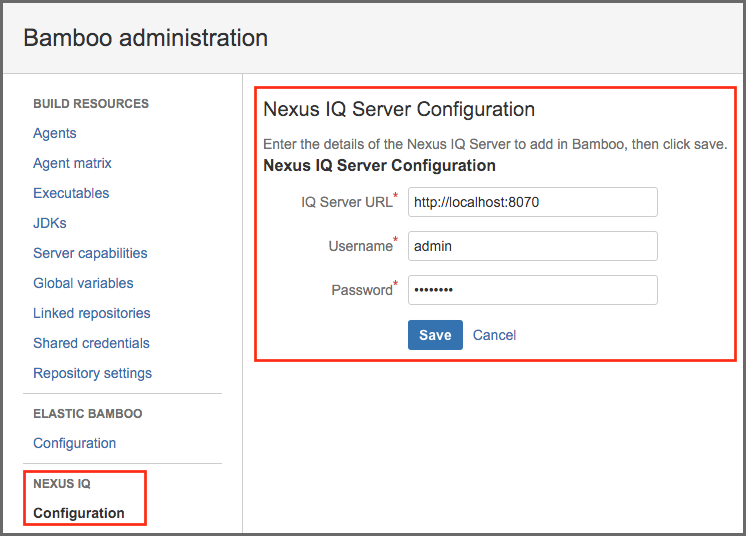Viewport: 746px width, 536px height.
Task: Open Server capabilities link
Action: tap(90, 253)
